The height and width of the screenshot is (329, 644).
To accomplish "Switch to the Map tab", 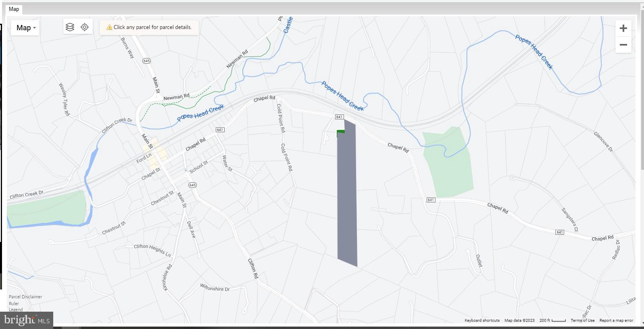I will [x=14, y=9].
